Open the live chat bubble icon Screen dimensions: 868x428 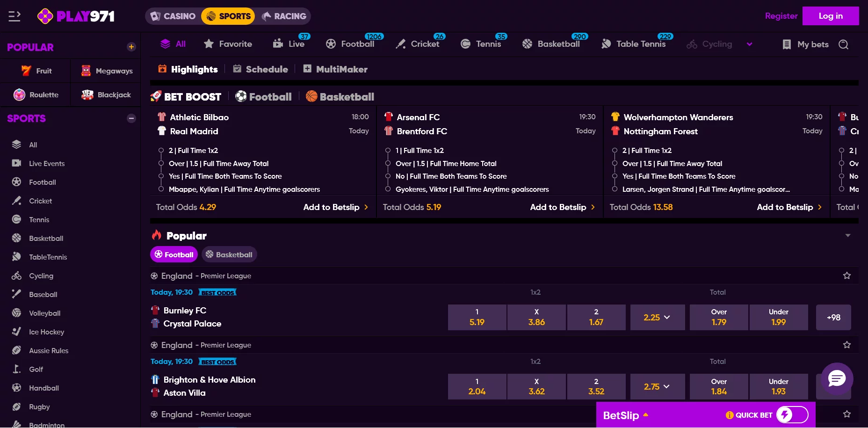pyautogui.click(x=837, y=379)
